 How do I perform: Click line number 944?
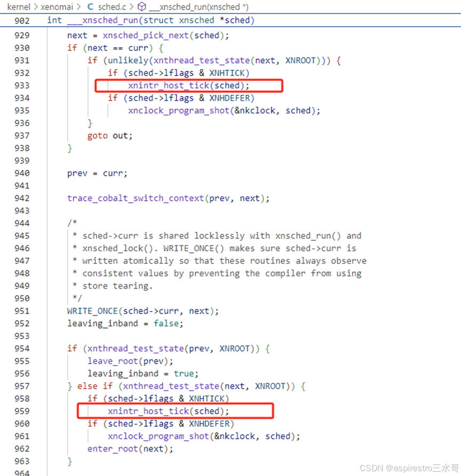(x=22, y=223)
